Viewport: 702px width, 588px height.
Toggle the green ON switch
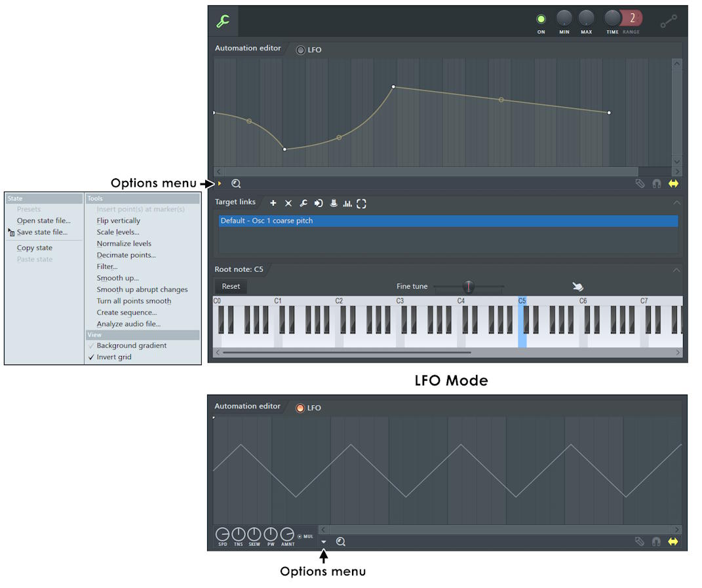pos(541,20)
